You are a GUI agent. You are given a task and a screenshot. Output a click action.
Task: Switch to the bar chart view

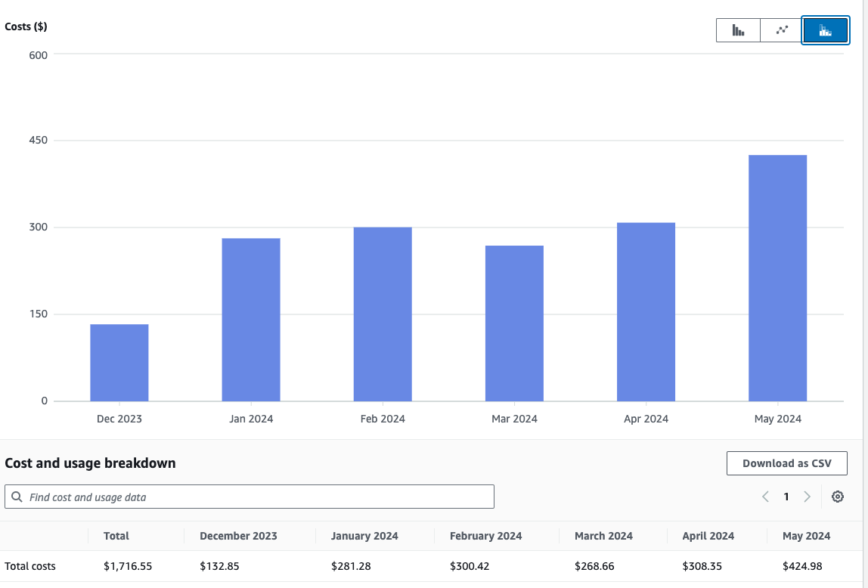pyautogui.click(x=738, y=30)
